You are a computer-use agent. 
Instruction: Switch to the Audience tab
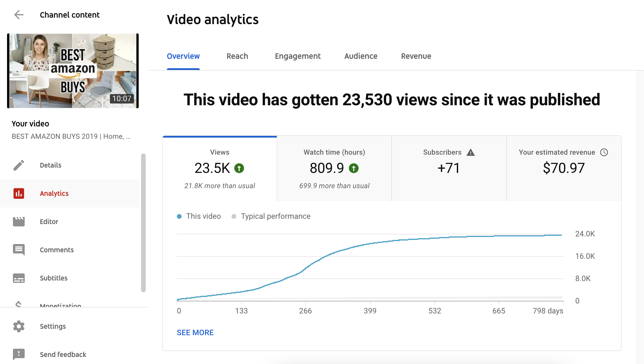click(361, 56)
